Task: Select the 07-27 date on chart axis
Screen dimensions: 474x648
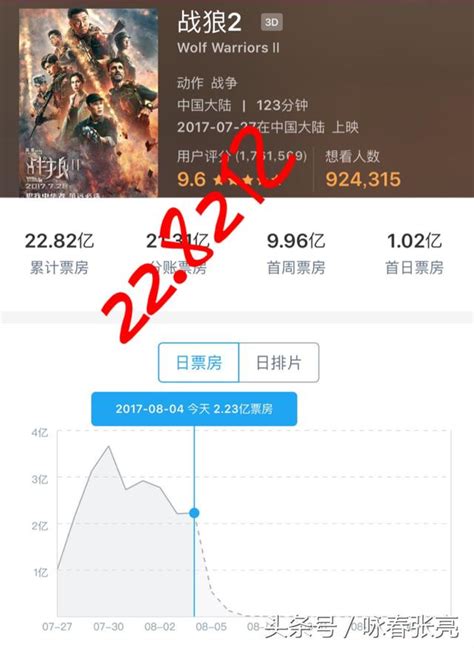Action: (57, 627)
